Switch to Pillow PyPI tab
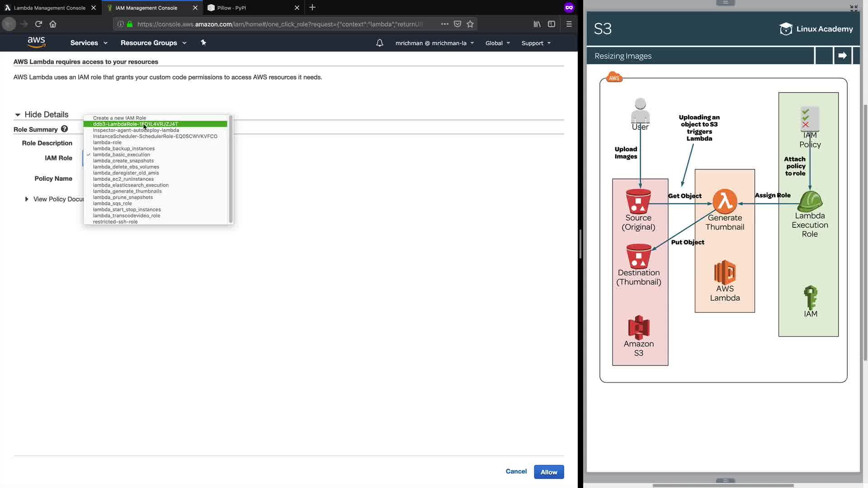 point(231,8)
